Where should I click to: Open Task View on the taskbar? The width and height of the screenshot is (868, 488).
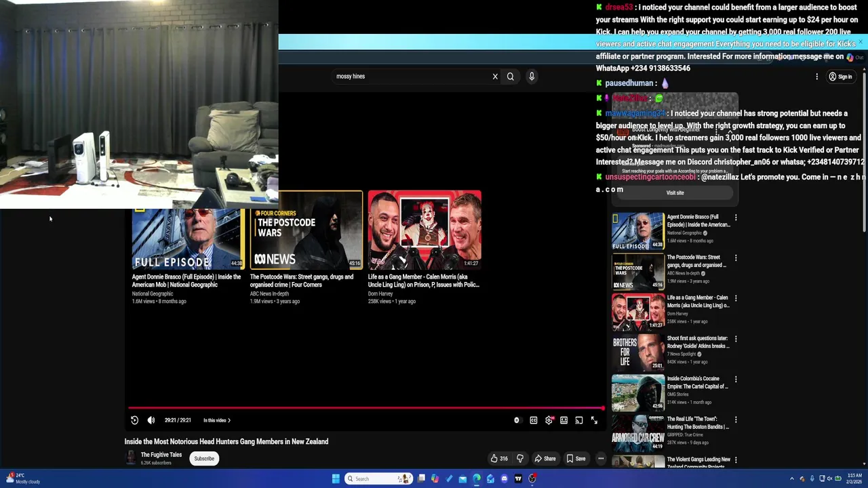422,479
